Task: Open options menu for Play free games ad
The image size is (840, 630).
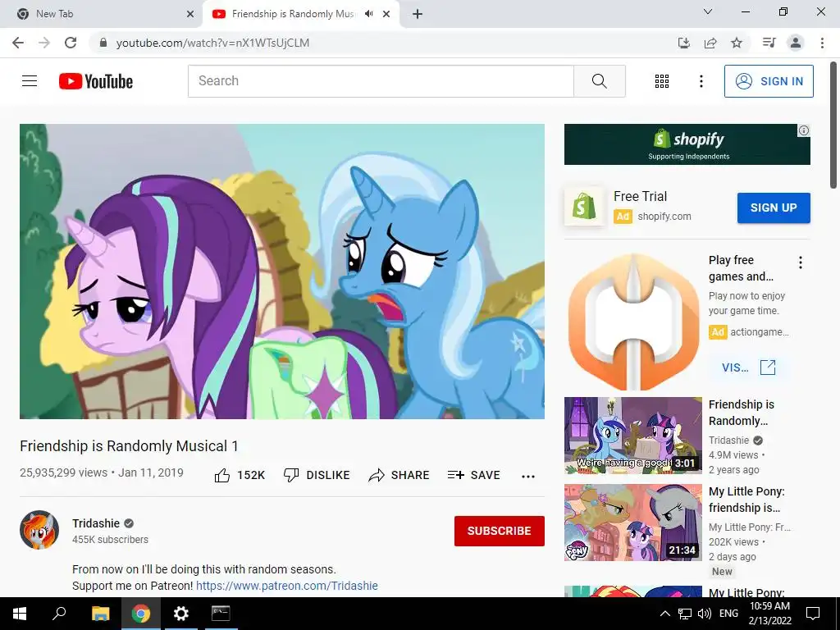Action: (801, 262)
